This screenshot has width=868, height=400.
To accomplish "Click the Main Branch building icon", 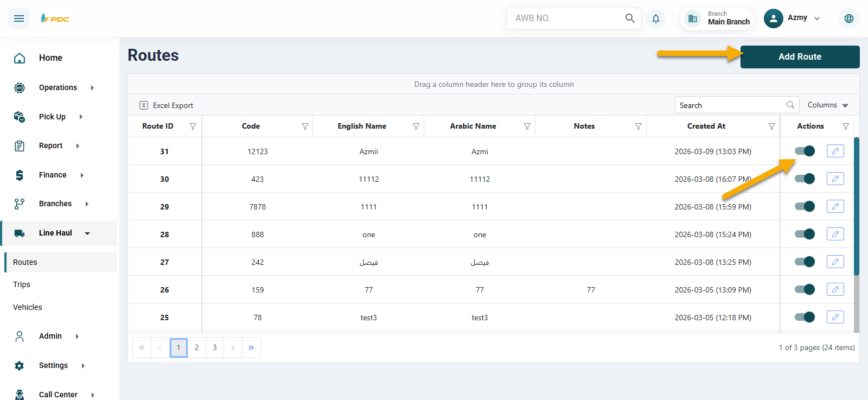I will pos(693,18).
